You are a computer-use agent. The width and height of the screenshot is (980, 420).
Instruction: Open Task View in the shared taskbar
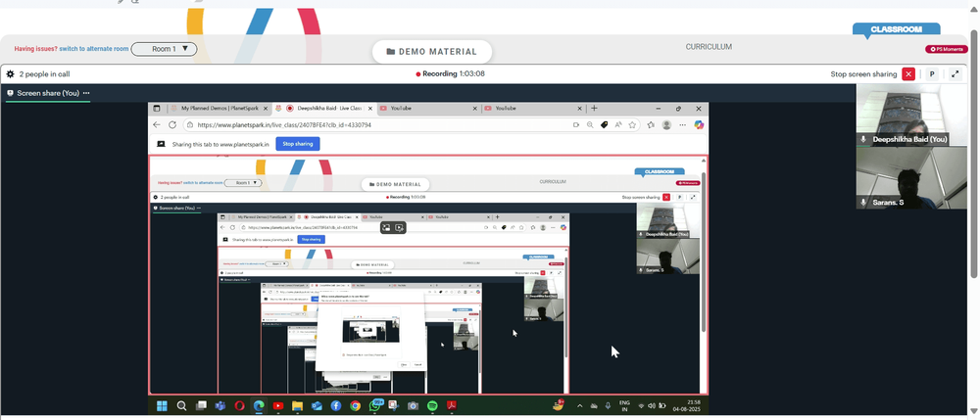click(x=201, y=405)
